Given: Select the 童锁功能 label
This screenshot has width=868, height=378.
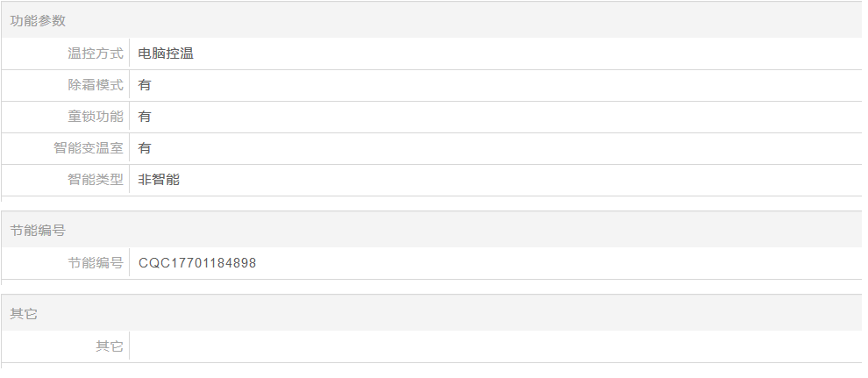Looking at the screenshot, I should [96, 117].
